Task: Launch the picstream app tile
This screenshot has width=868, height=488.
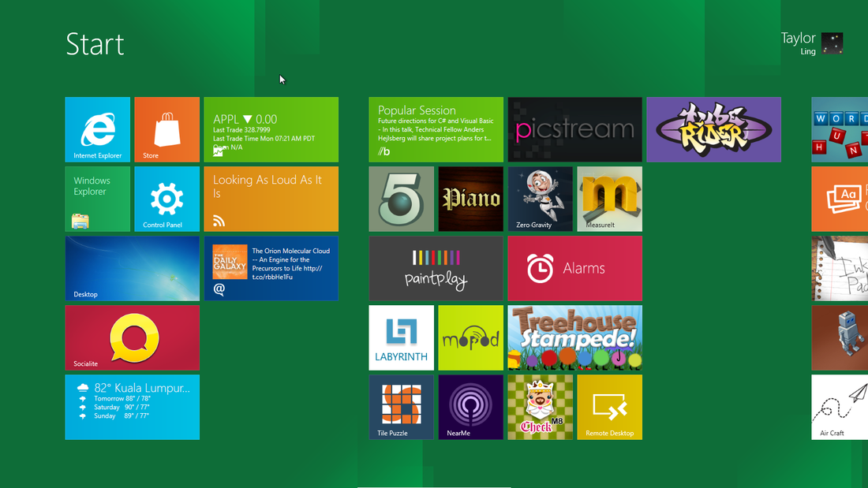Action: (575, 129)
